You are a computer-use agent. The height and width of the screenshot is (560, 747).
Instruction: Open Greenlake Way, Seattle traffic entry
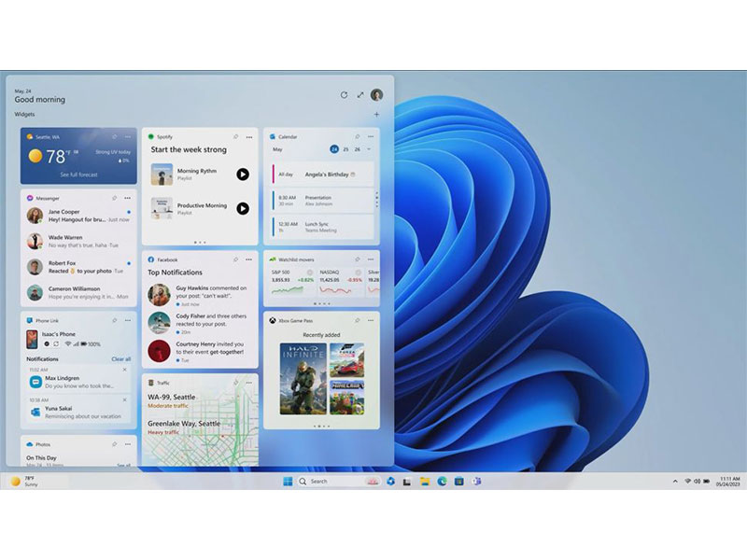184,427
